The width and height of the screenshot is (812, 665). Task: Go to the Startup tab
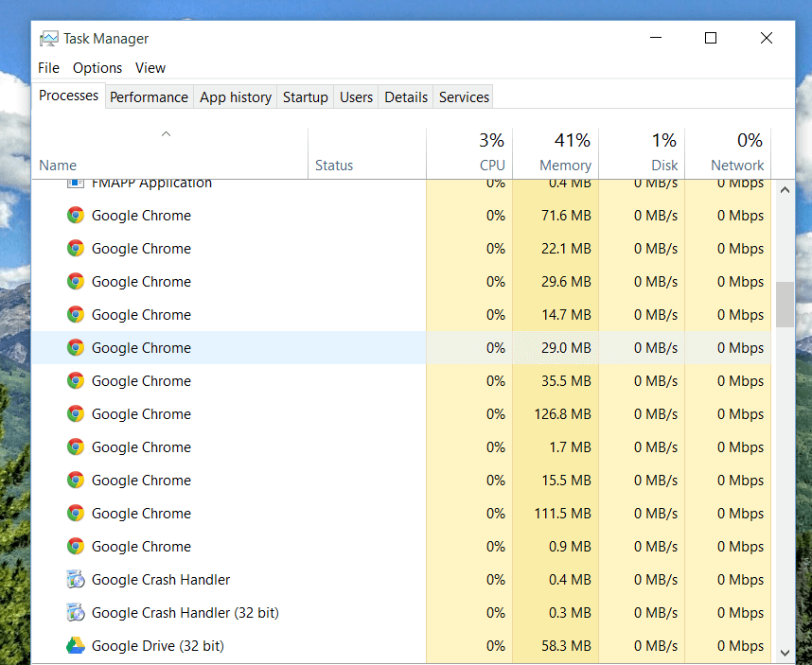(306, 97)
